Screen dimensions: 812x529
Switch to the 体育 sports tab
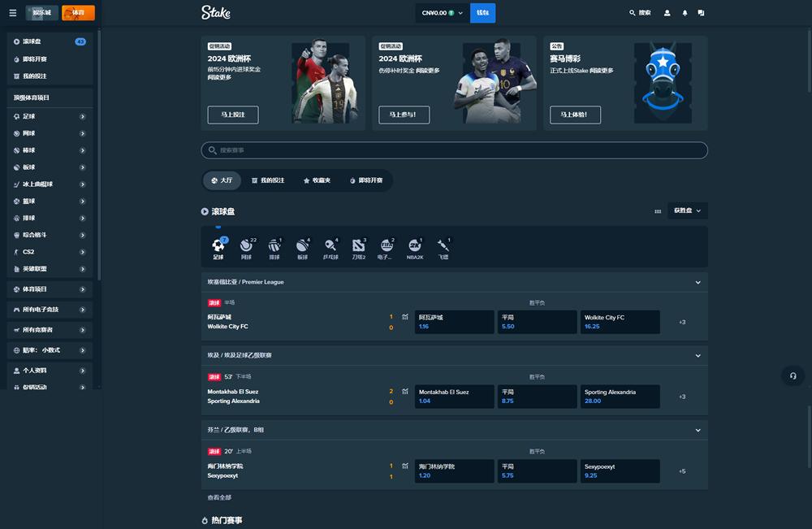coord(78,12)
